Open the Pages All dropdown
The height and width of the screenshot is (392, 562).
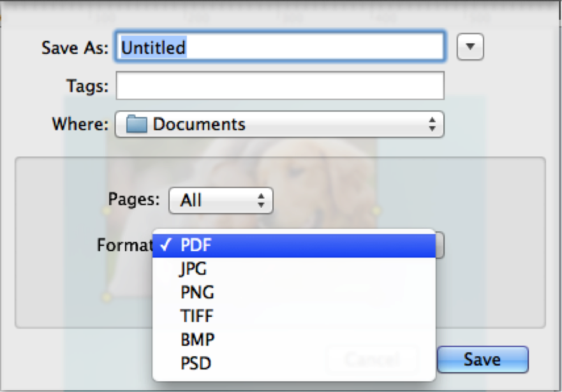220,201
